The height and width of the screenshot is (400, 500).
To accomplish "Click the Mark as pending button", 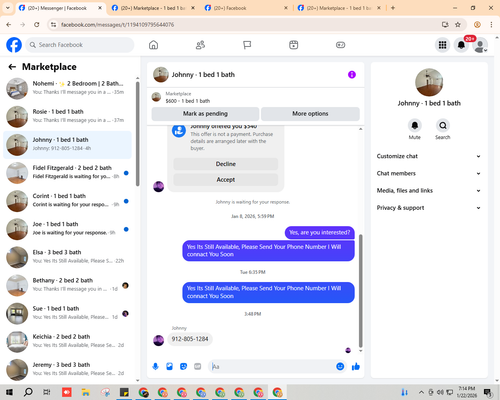I will click(205, 114).
